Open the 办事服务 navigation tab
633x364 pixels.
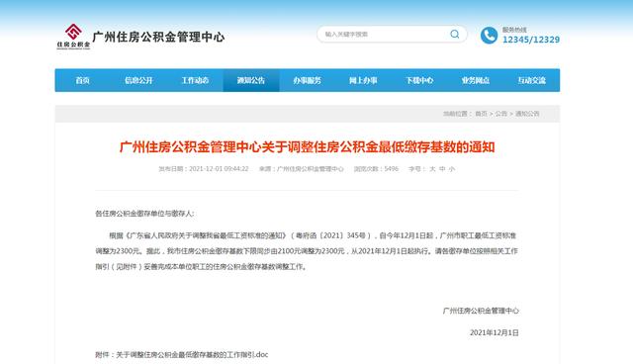coord(308,80)
